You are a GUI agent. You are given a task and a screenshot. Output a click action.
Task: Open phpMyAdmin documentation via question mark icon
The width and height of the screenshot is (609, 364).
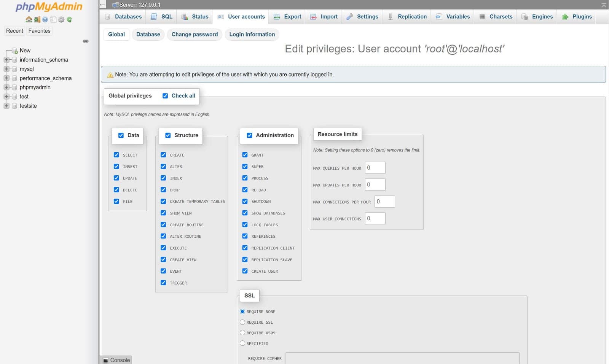click(x=45, y=19)
